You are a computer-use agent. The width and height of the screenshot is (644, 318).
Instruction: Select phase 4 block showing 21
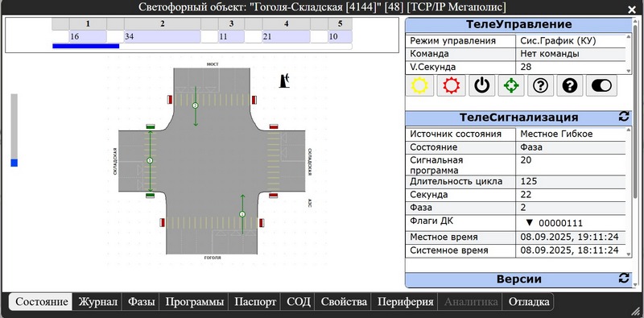[287, 36]
